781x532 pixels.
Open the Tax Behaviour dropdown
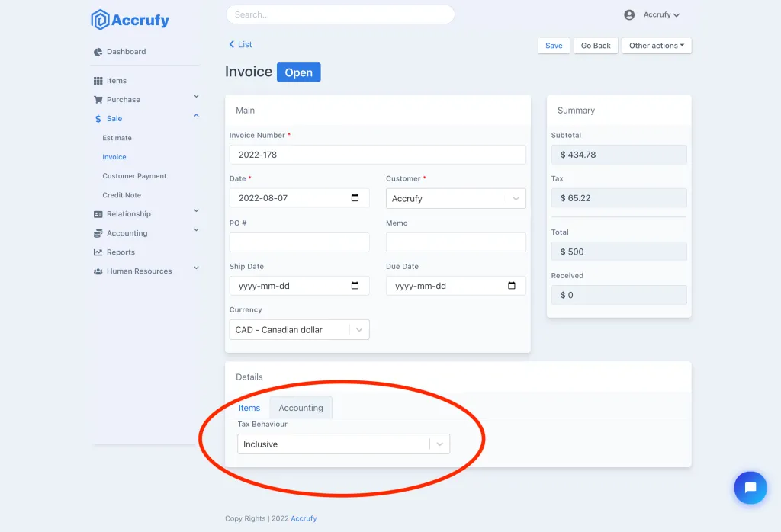(x=344, y=444)
